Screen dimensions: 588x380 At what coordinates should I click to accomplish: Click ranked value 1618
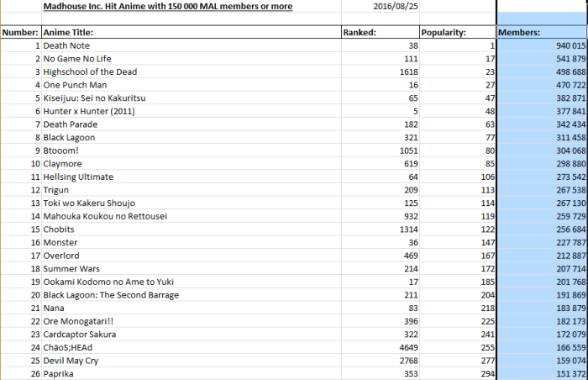point(381,71)
